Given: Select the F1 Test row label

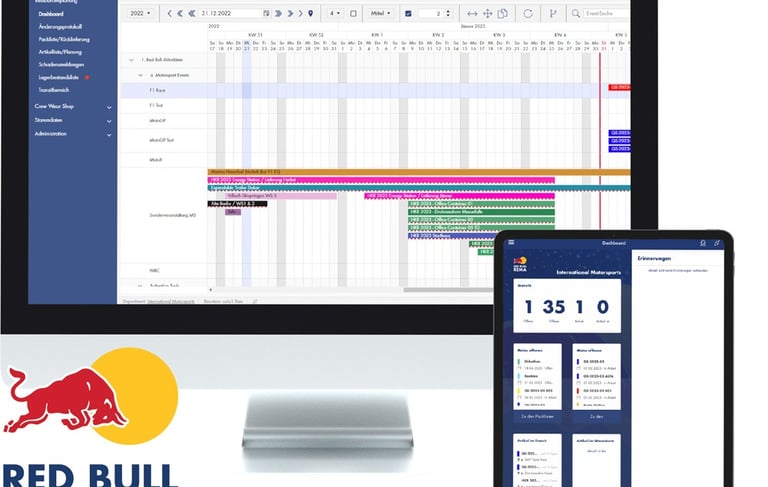Looking at the screenshot, I should 156,105.
